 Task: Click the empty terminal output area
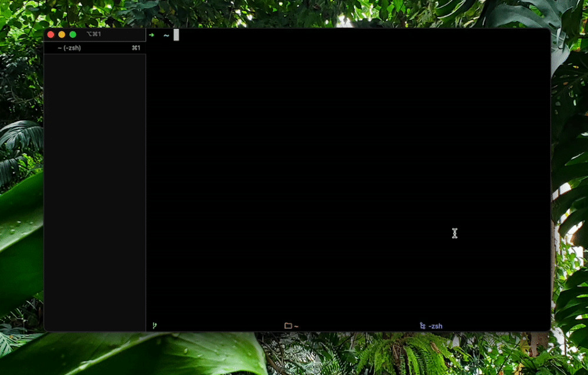347,176
